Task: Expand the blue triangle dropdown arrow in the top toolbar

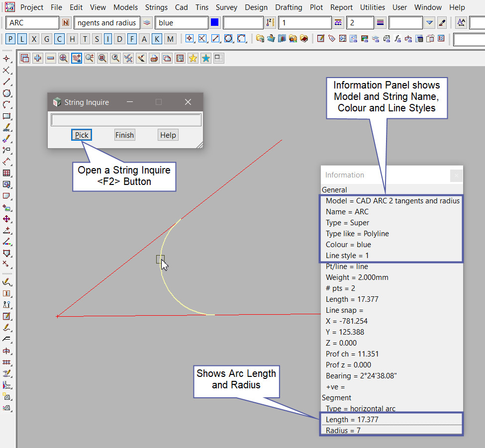Action: pyautogui.click(x=430, y=23)
